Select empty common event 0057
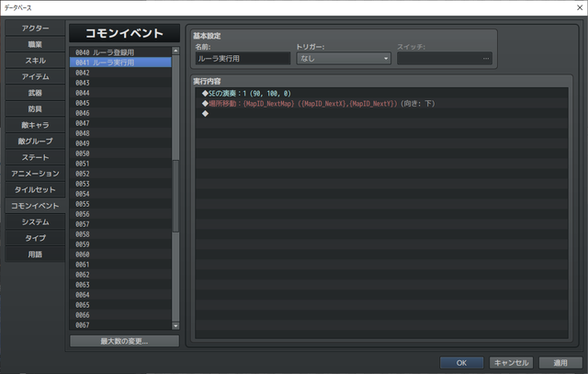 click(x=120, y=224)
